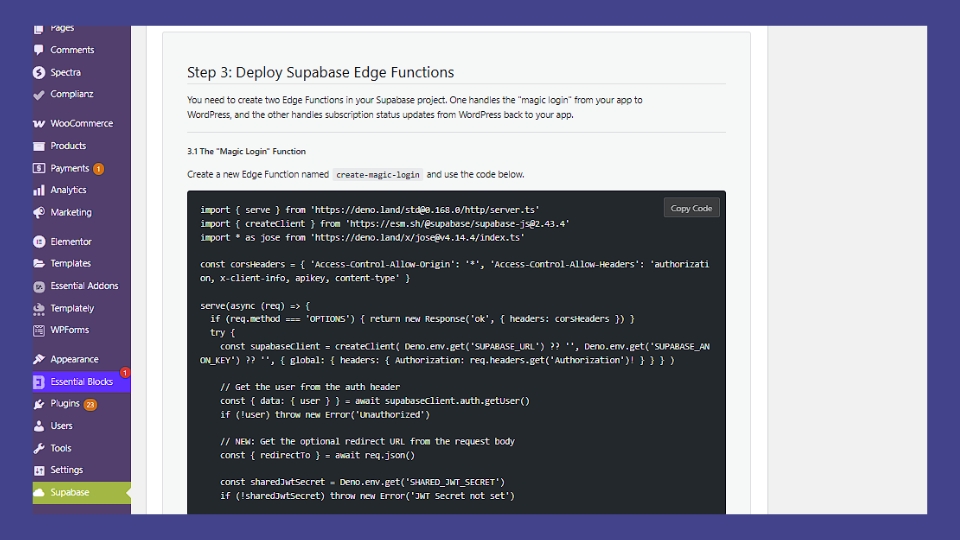Click the Supabase cloud icon

39,492
